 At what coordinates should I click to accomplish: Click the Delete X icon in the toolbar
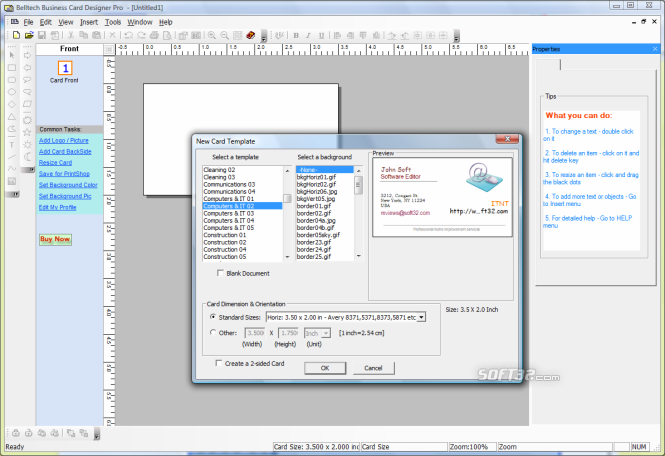(x=112, y=35)
